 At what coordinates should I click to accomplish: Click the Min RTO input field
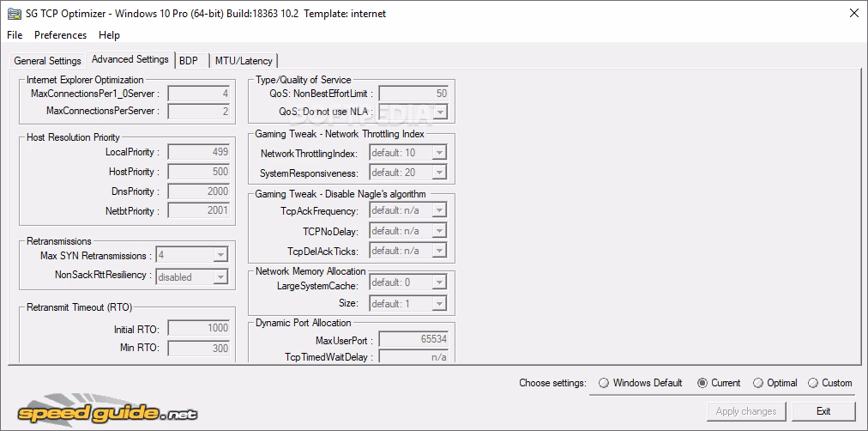[199, 348]
